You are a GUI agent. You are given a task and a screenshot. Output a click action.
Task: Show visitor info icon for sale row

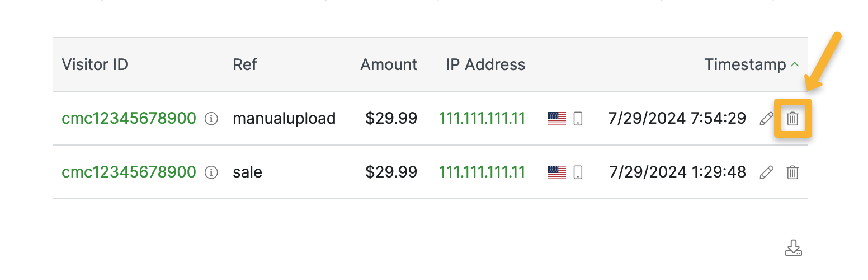211,172
